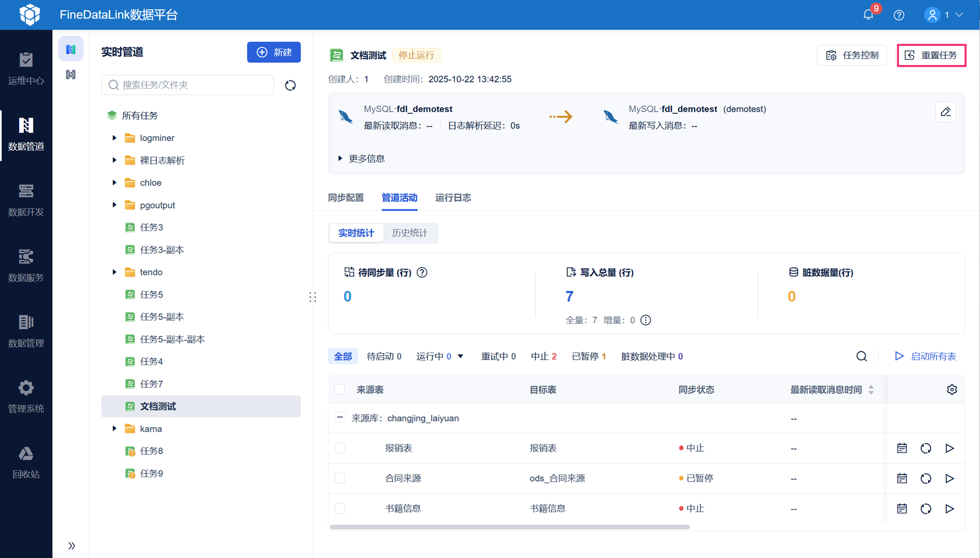The width and height of the screenshot is (980, 558).
Task: Focus the 搜索任务/文件夹 search box
Action: point(188,85)
